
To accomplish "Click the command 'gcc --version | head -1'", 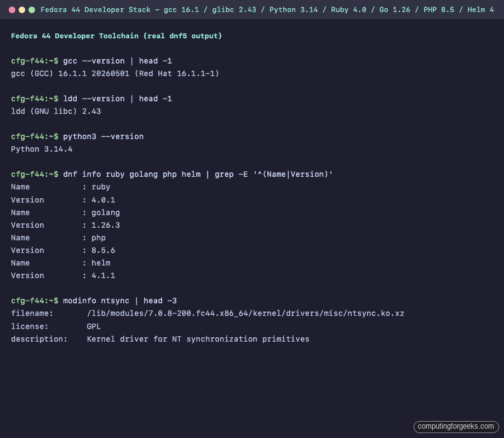I will [x=117, y=61].
